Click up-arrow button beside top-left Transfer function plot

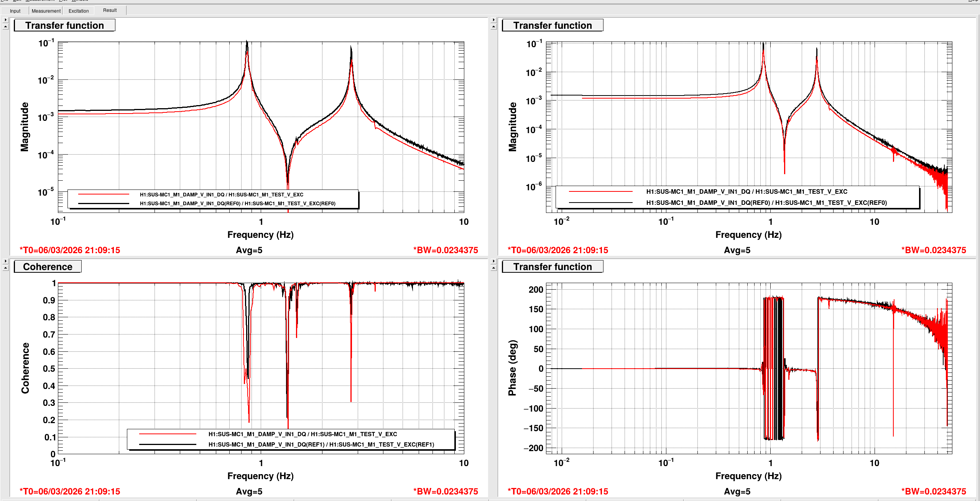click(x=5, y=26)
